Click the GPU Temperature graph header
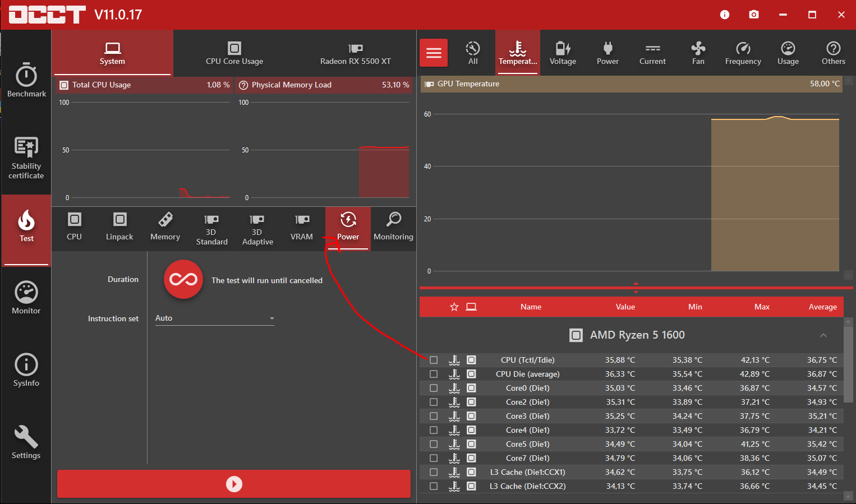Screen dimensions: 856x504 [631, 84]
